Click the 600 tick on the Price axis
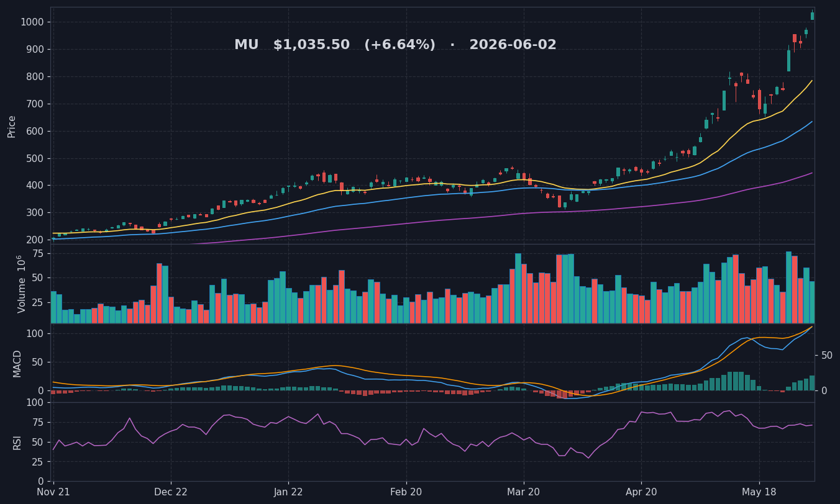Screen dimensions: 840x504 click(x=35, y=131)
